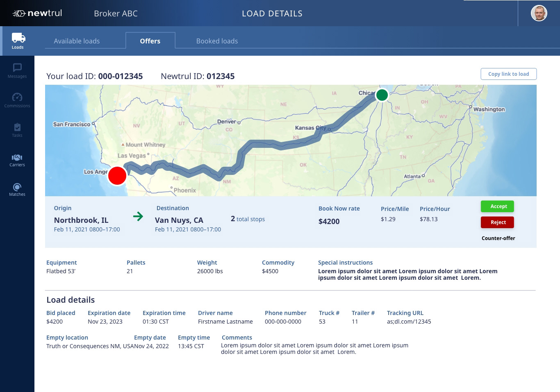Click the expiration date Nov 23, 2023
Viewport: 560px width, 392px height.
[x=105, y=322]
